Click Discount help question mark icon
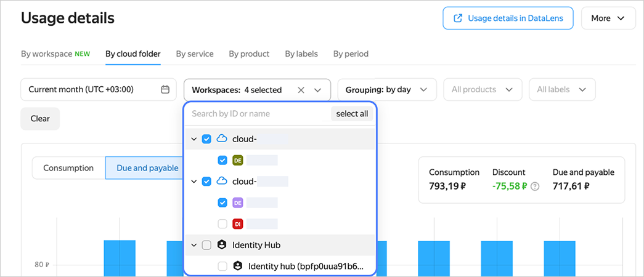The height and width of the screenshot is (277, 644). [x=535, y=187]
